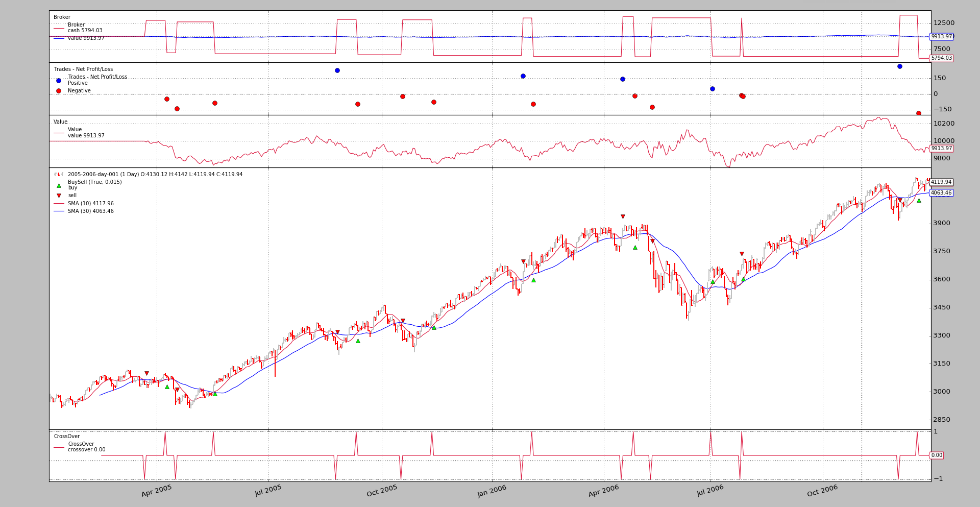The width and height of the screenshot is (980, 507).
Task: Click the first red sell marker before Apr 2005
Action: (x=146, y=374)
